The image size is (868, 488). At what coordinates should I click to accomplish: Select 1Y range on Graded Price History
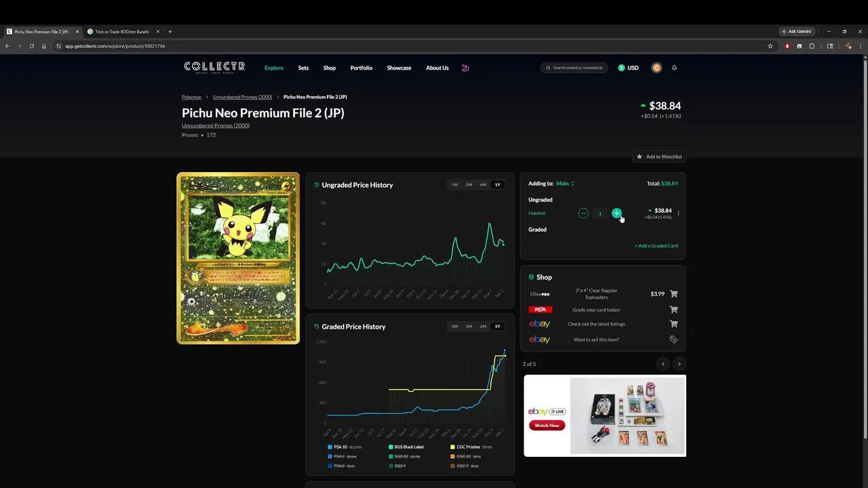click(497, 327)
